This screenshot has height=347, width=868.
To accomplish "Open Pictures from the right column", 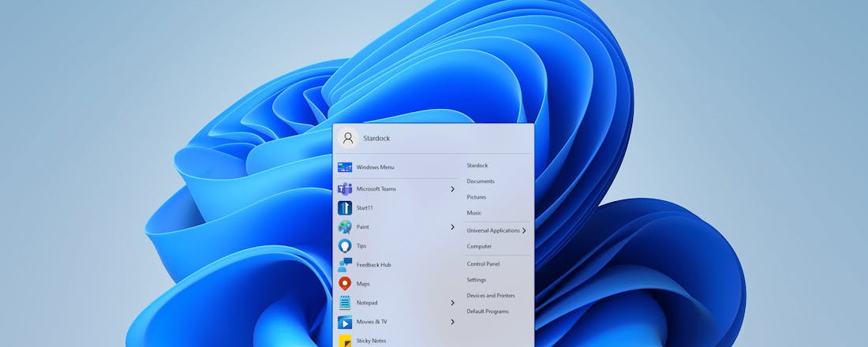I will (476, 197).
